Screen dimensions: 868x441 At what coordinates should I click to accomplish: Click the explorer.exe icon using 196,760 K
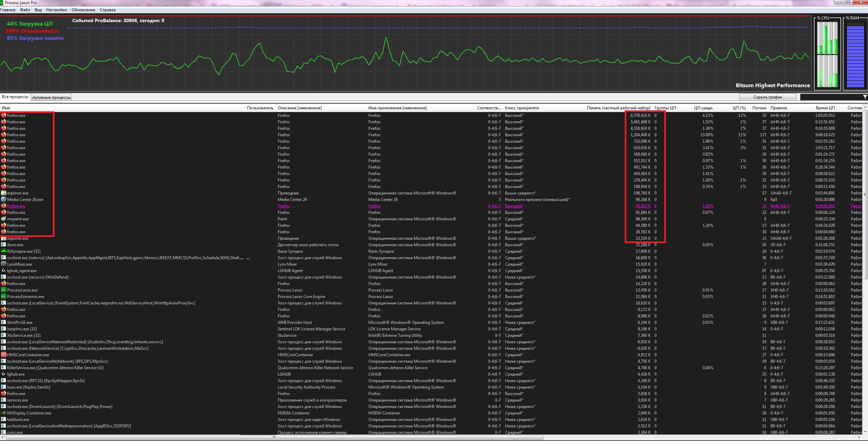[x=4, y=193]
